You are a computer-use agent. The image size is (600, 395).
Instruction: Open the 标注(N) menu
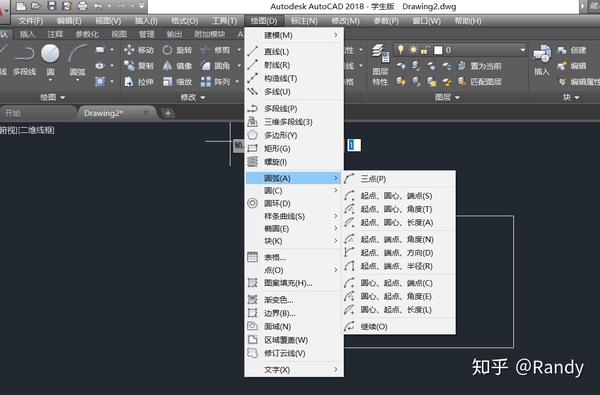[x=304, y=21]
